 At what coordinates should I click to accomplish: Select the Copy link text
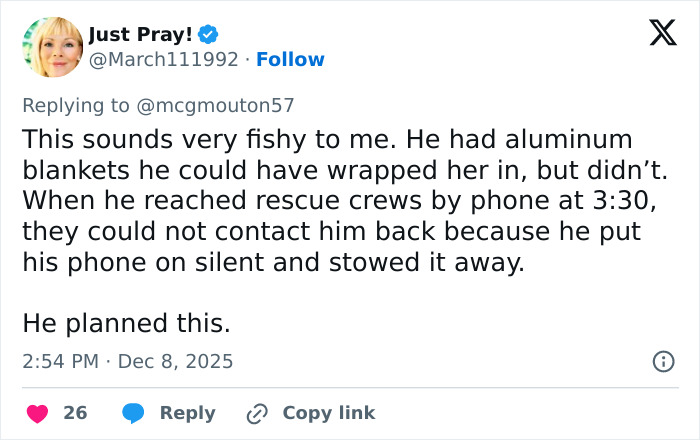[x=328, y=413]
